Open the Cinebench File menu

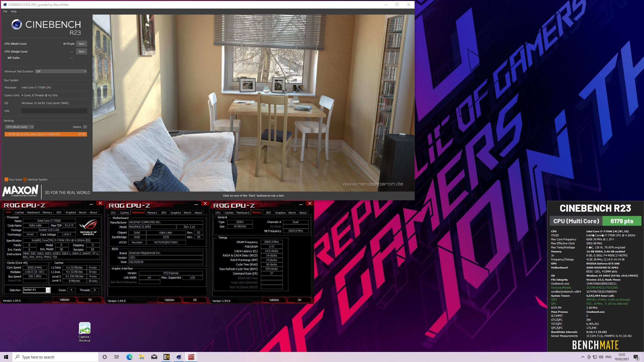[5, 11]
